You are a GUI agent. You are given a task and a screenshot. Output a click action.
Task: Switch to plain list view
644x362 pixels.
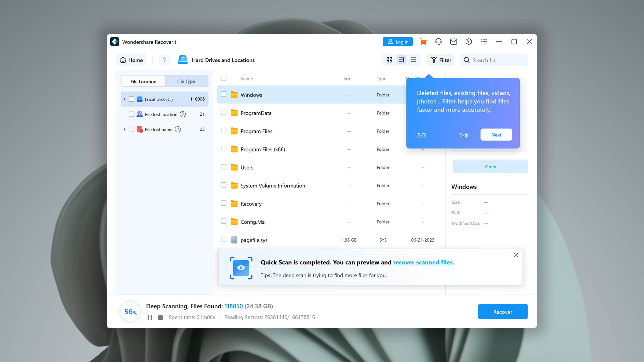point(414,60)
